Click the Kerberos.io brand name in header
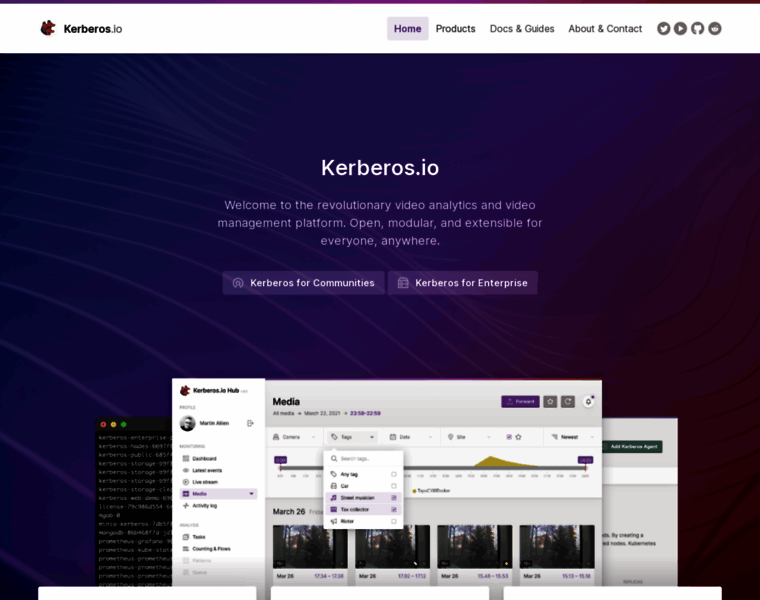Viewport: 760px width, 600px height. click(93, 29)
